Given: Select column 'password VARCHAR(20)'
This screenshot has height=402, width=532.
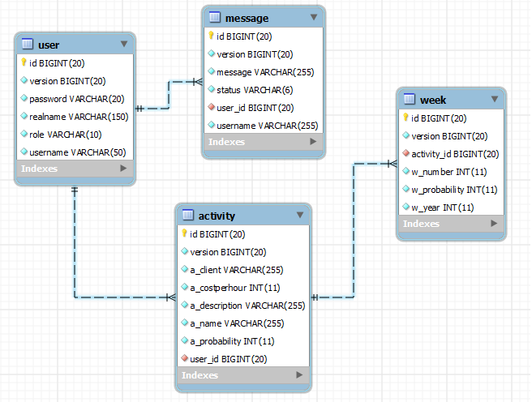Looking at the screenshot, I should click(x=77, y=99).
